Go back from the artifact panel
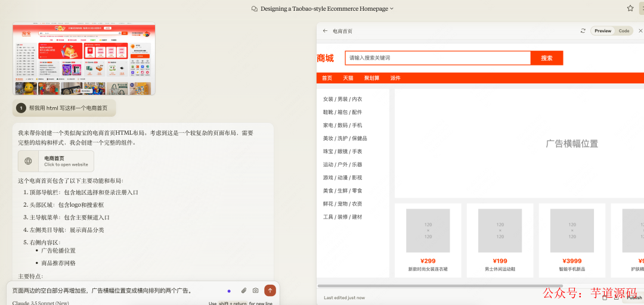 click(326, 31)
